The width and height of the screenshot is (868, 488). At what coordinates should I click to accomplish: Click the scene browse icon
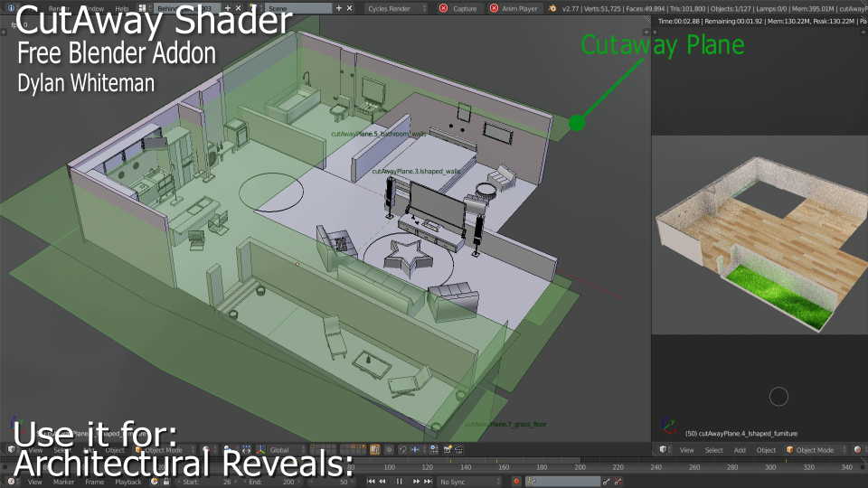pyautogui.click(x=254, y=8)
